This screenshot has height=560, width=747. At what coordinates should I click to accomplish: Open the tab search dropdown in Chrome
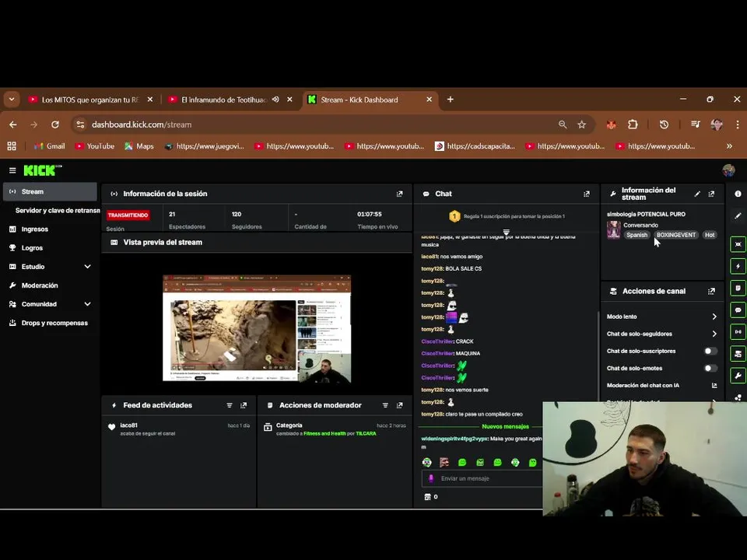[12, 100]
